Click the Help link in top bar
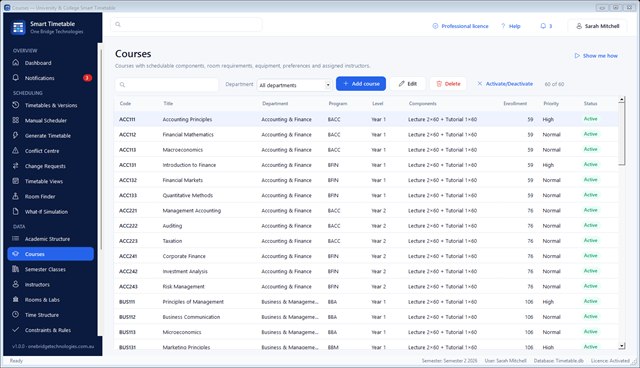The width and height of the screenshot is (640, 368). click(510, 26)
